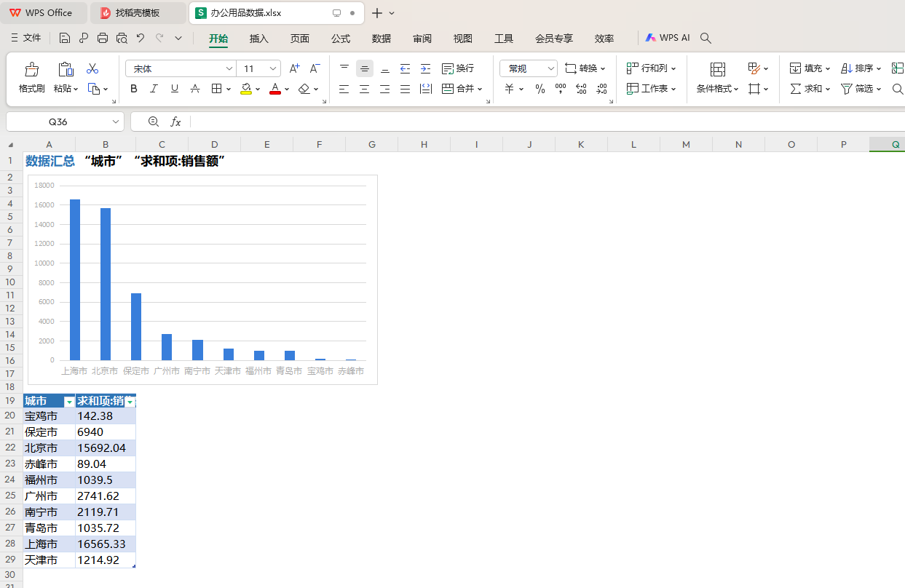Screen dimensions: 905x588
Task: Click the AutoSum (求和) button
Action: pos(810,89)
